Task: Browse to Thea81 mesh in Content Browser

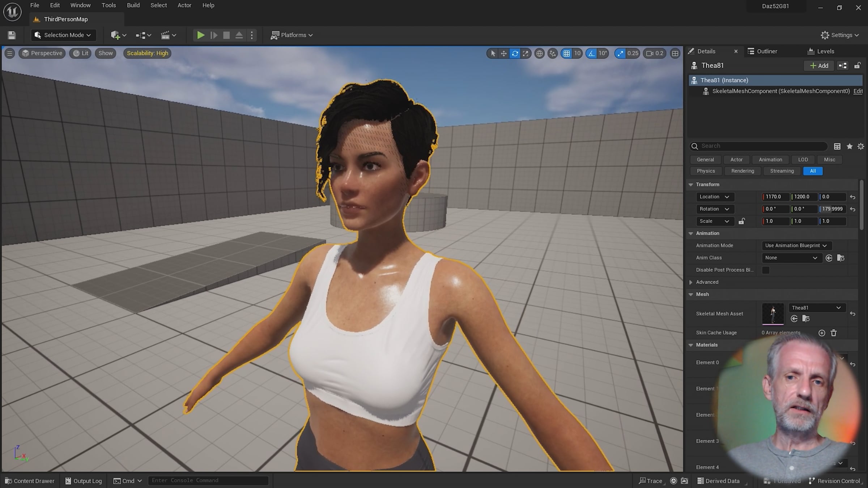Action: pyautogui.click(x=806, y=318)
